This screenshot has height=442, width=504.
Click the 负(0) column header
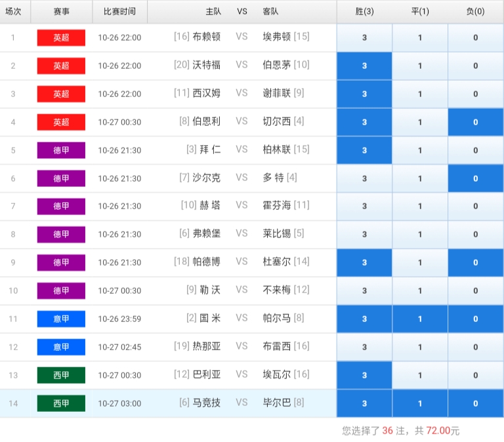point(476,12)
